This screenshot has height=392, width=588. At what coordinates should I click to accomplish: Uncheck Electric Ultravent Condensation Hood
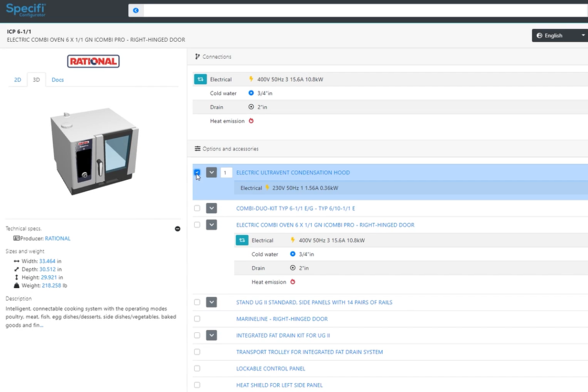(197, 172)
